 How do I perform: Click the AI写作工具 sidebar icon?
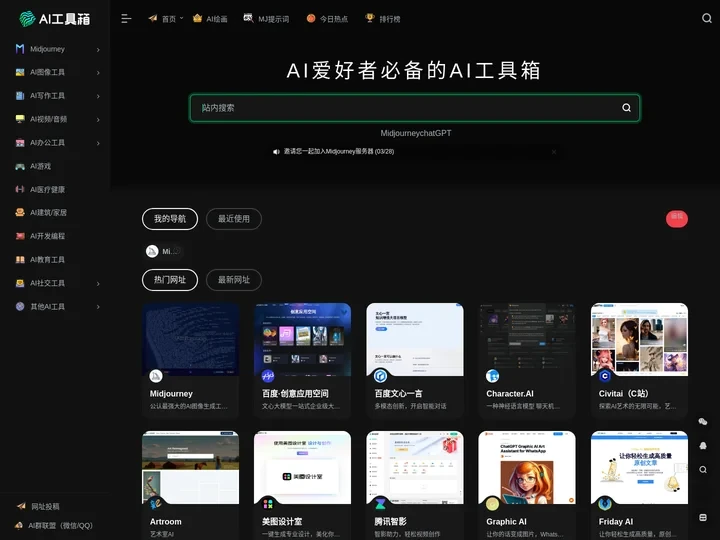click(20, 96)
